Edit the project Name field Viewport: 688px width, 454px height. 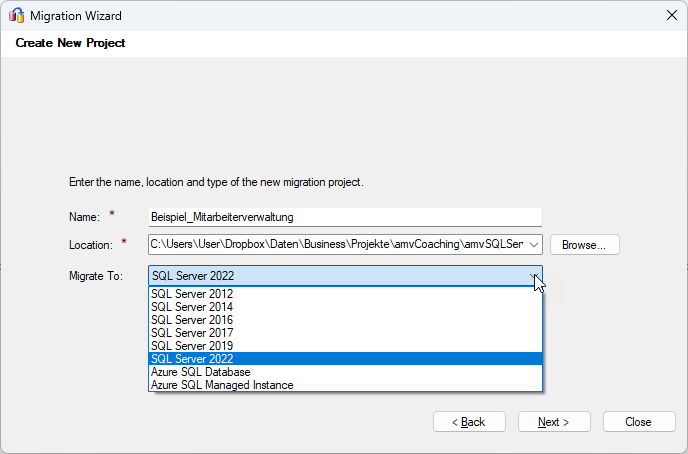[x=345, y=217]
